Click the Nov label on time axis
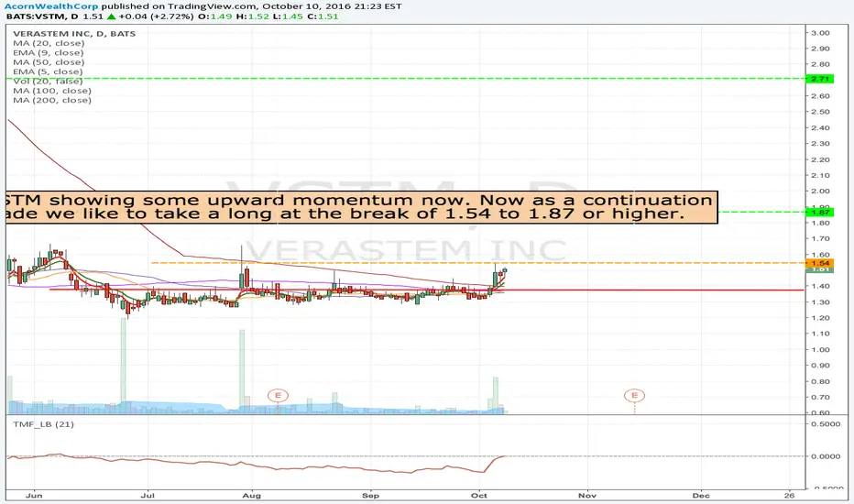Screen dimensions: 854x504 [587, 495]
